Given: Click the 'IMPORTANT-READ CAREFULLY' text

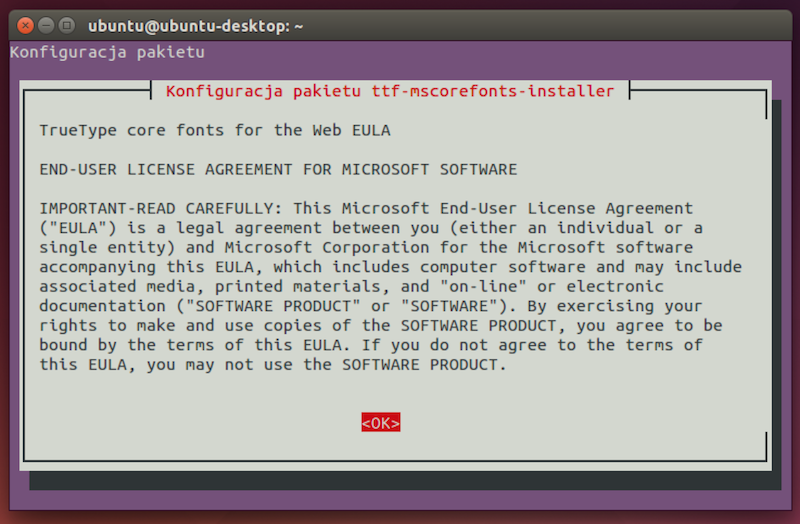Looking at the screenshot, I should (x=161, y=208).
